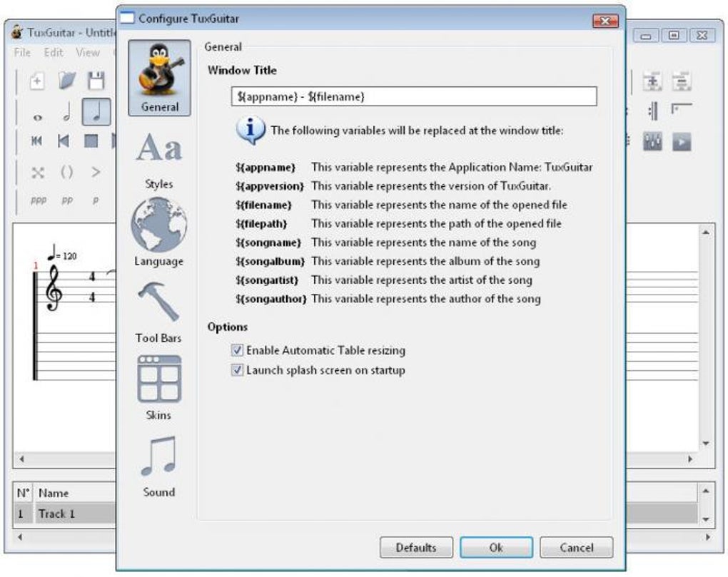
Task: Click the ${songauthor} variable label
Action: pyautogui.click(x=271, y=299)
